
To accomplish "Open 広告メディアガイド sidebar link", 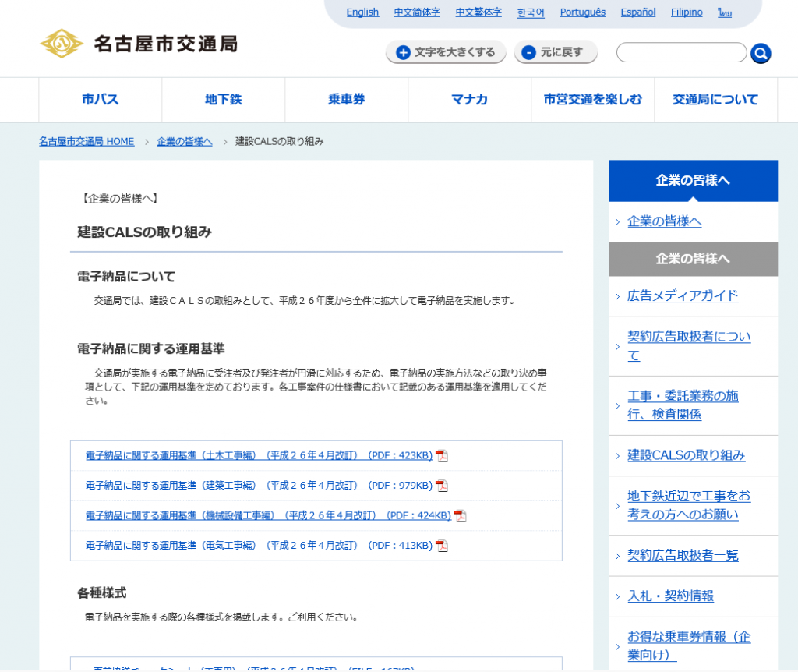I will click(683, 295).
